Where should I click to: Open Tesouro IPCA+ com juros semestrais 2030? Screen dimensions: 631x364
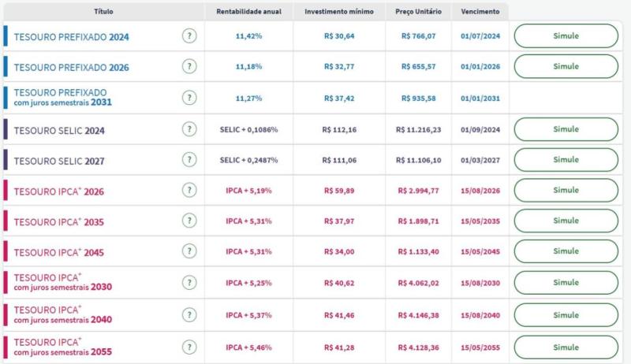(63, 282)
